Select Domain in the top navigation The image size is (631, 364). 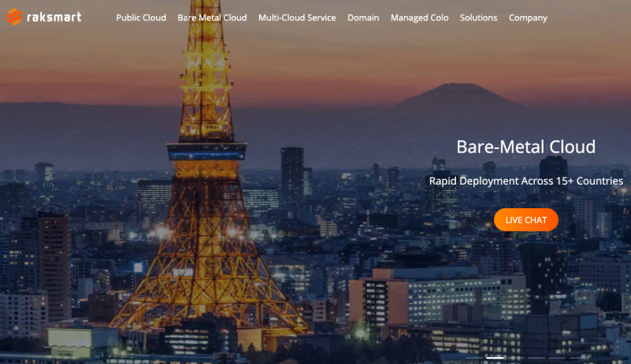point(363,18)
